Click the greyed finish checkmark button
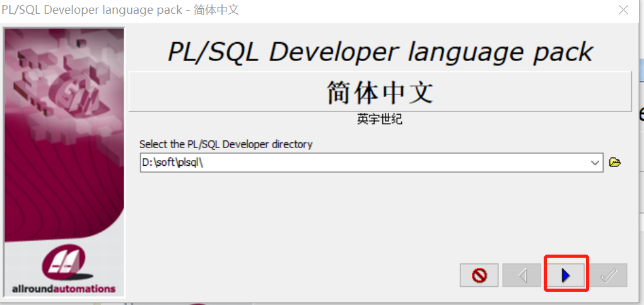 [x=608, y=275]
